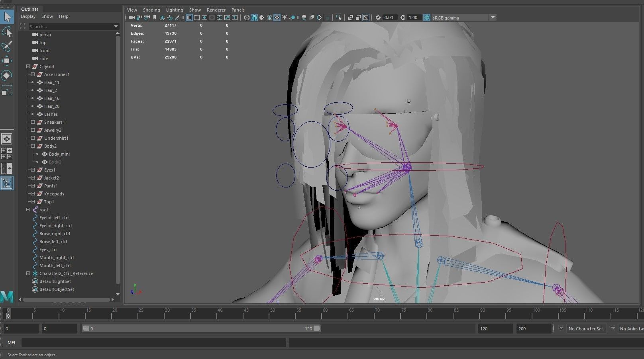The image size is (644, 359).
Task: Select the arrow Select tool
Action: click(x=7, y=17)
